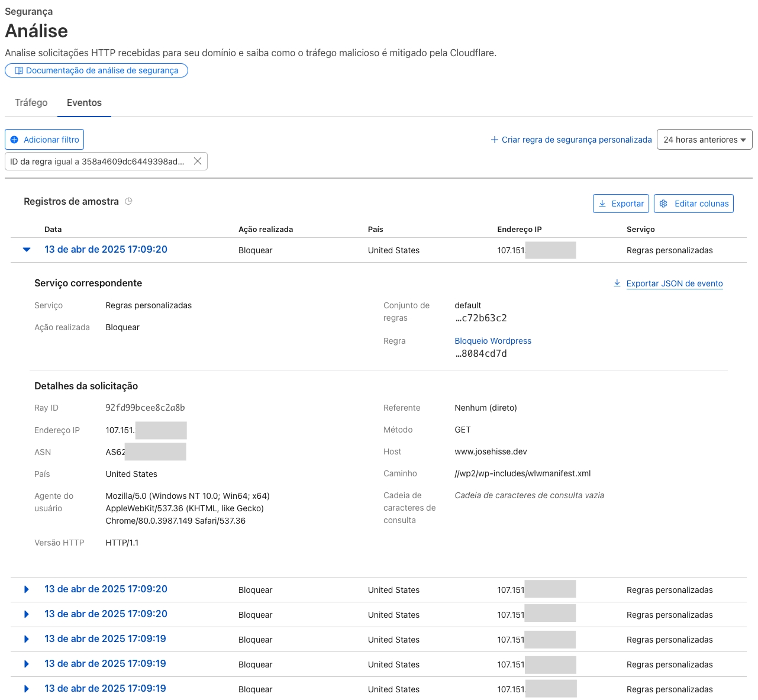Click plus icon for Criar regra personalizada
The width and height of the screenshot is (758, 700).
pos(494,140)
